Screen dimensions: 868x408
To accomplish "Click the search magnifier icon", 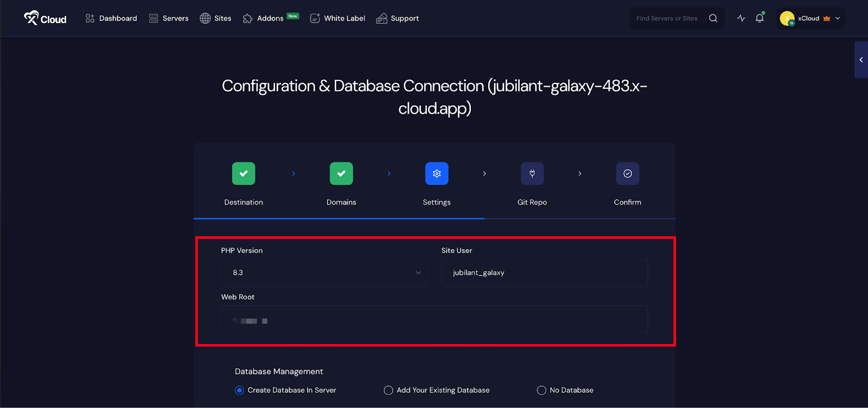I will pos(713,18).
